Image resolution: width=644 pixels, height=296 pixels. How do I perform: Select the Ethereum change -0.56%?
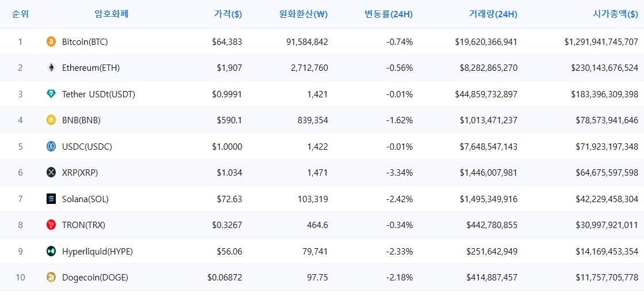(400, 68)
